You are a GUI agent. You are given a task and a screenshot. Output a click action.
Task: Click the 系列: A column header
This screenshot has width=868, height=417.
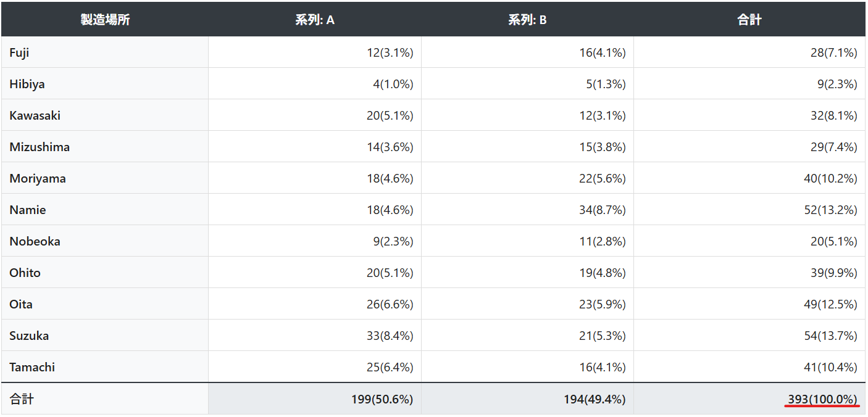click(x=315, y=20)
